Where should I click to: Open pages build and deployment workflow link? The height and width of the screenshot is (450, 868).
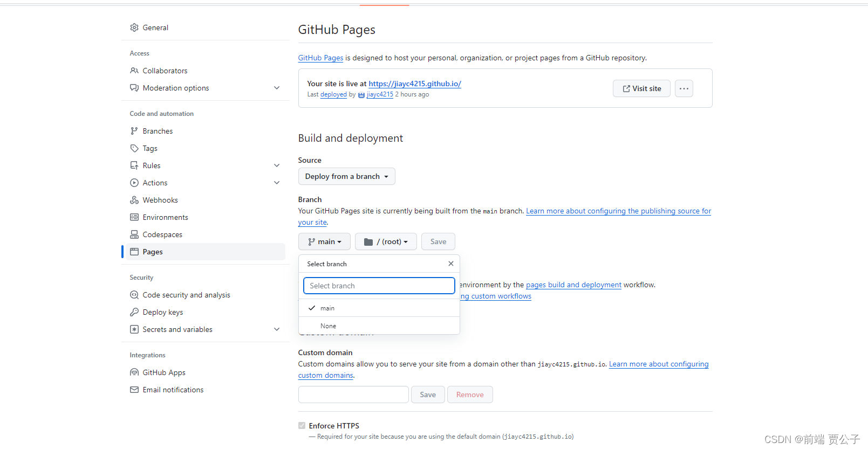tap(573, 285)
